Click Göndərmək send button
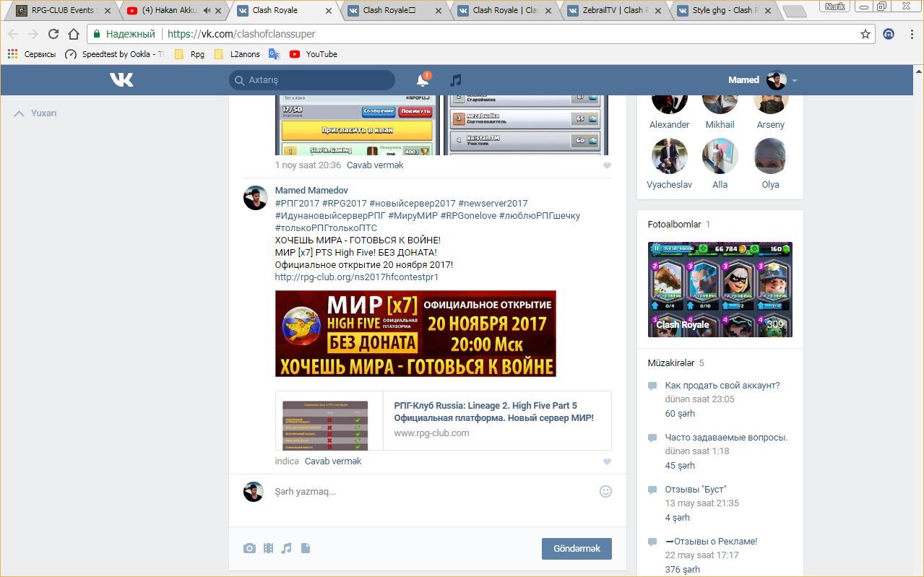 pyautogui.click(x=577, y=549)
